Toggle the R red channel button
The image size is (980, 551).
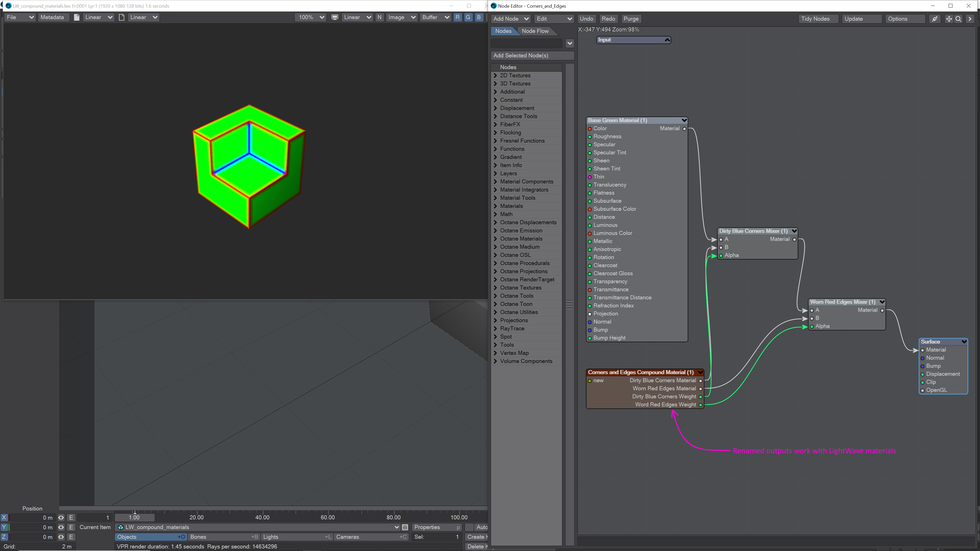click(x=457, y=17)
